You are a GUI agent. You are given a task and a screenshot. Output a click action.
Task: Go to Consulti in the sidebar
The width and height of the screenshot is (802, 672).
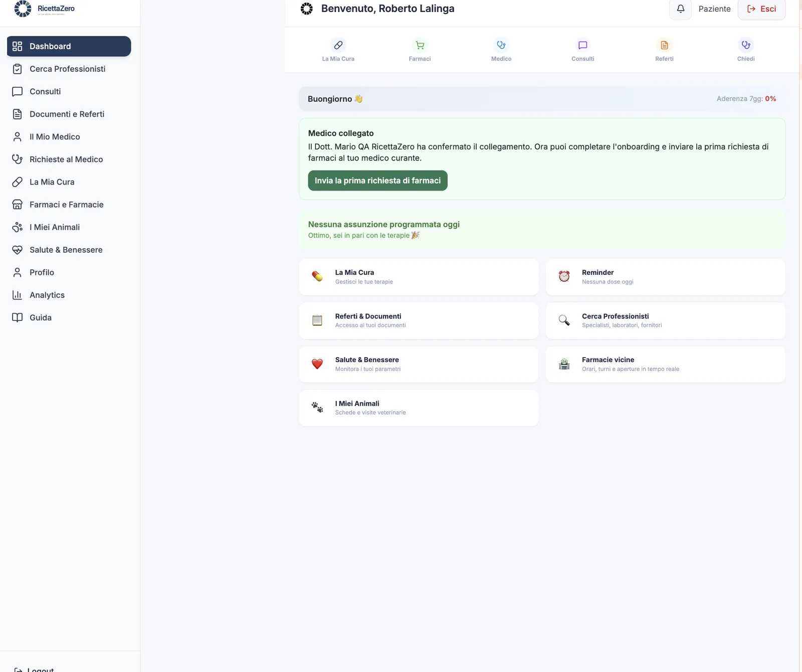click(x=69, y=91)
